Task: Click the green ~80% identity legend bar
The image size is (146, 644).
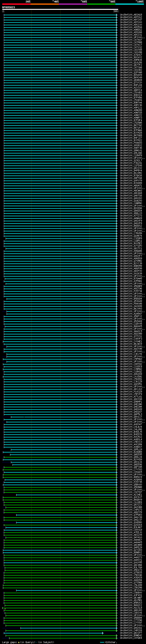Action: pos(101,4)
